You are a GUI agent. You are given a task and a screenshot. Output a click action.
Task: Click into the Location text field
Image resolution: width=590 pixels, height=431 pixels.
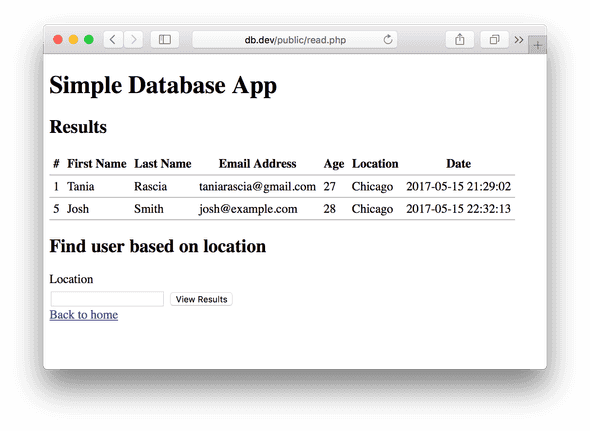(x=107, y=299)
